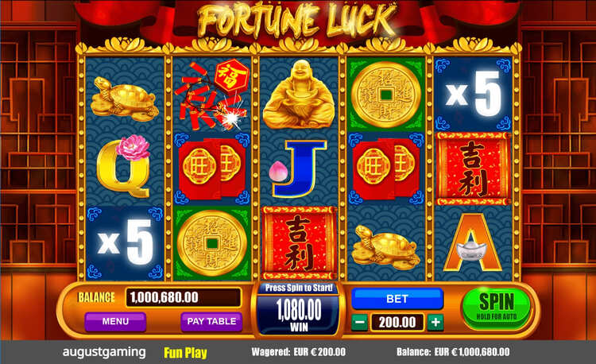Click the x5 multiplier on the first reel
The image size is (596, 364).
tap(125, 243)
